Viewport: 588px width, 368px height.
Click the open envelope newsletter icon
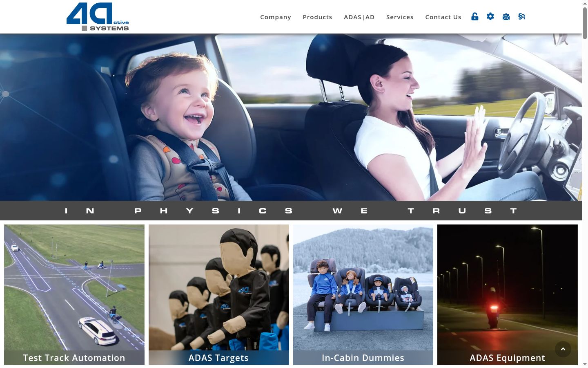pyautogui.click(x=506, y=17)
